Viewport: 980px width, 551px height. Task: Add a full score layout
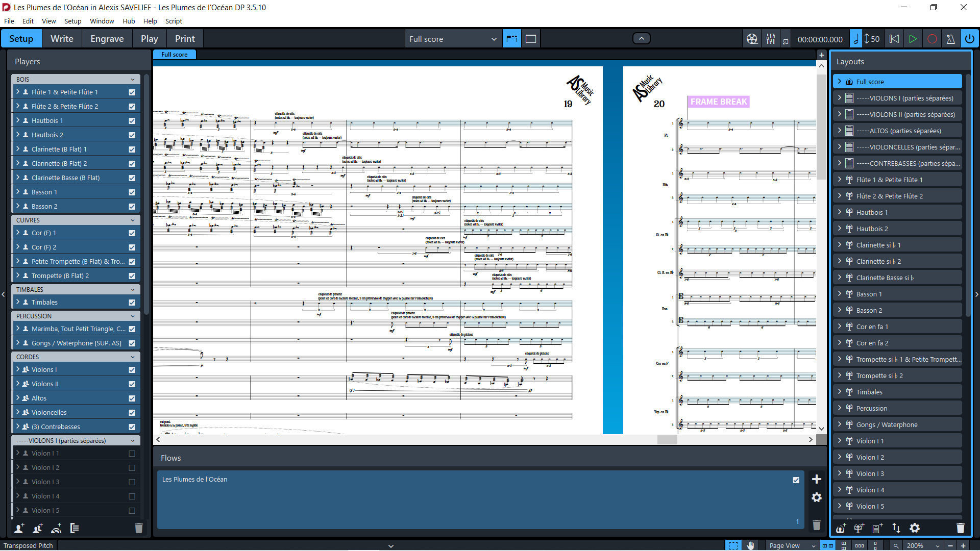[x=841, y=528]
